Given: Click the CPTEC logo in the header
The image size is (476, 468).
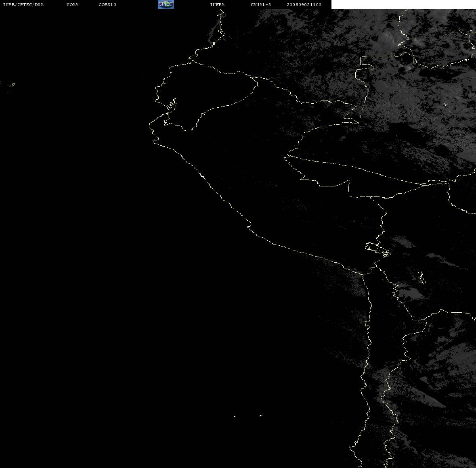Looking at the screenshot, I should 166,4.
